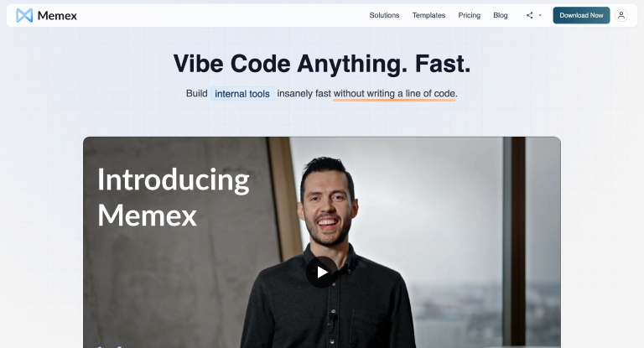The width and height of the screenshot is (644, 348).
Task: Click the 'Vibe Code Anything. Fast.' headline
Action: point(322,64)
